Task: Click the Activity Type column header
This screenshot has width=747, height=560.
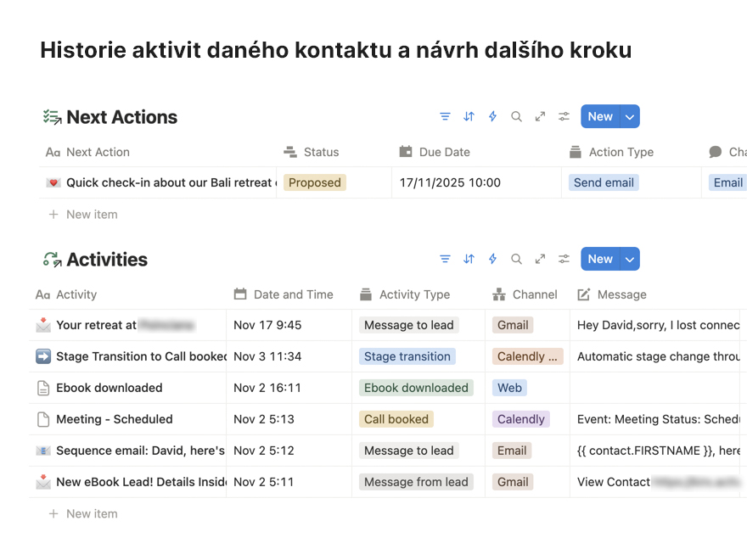Action: (x=414, y=294)
